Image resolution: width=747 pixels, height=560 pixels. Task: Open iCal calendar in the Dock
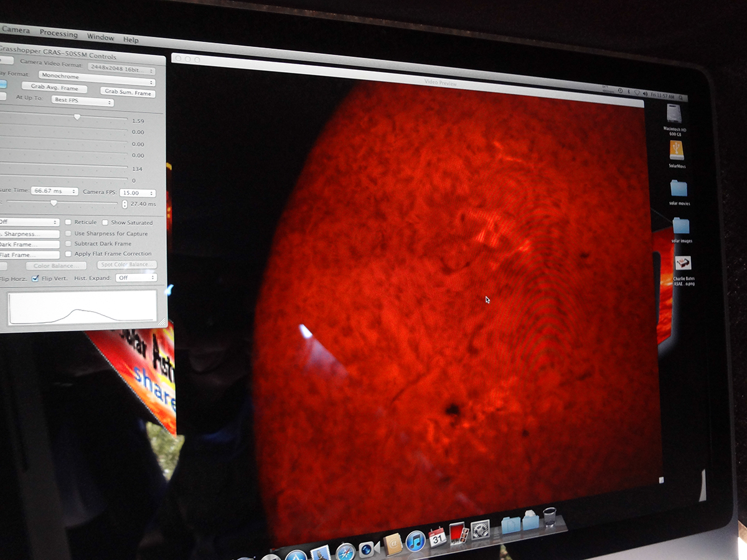point(438,537)
